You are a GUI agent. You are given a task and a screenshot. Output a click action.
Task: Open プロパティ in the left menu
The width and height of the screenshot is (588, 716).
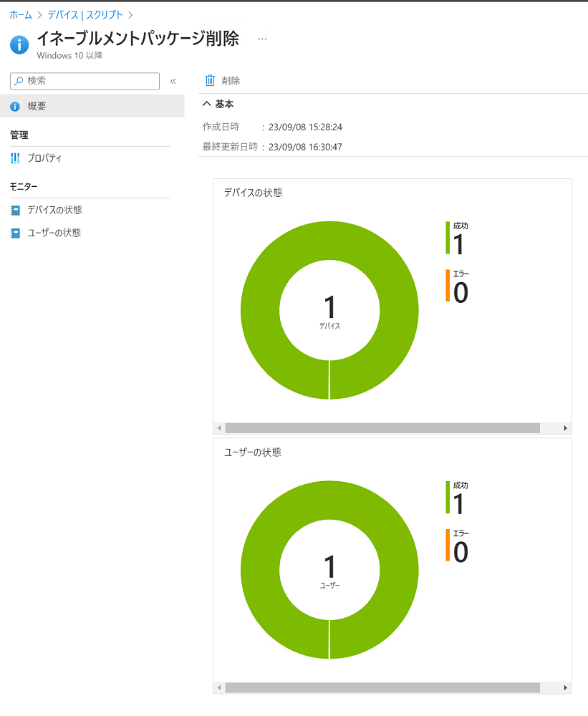point(44,158)
